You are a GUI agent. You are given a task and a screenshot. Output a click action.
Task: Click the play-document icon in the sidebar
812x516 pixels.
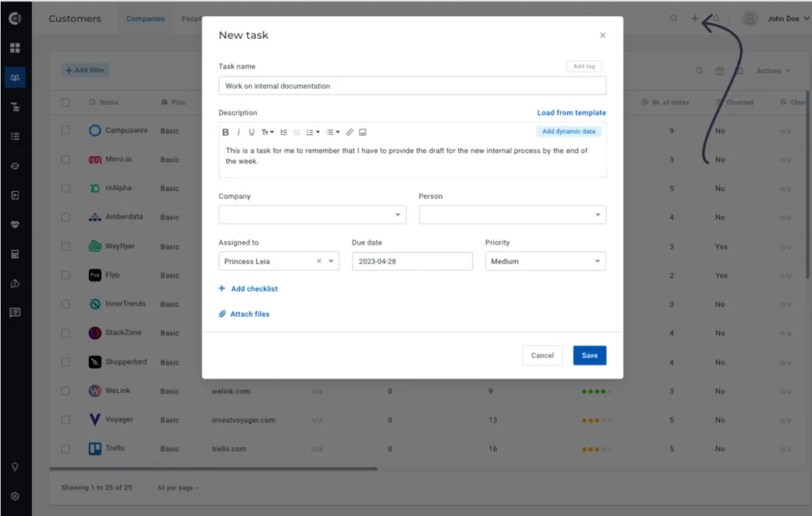pyautogui.click(x=15, y=195)
